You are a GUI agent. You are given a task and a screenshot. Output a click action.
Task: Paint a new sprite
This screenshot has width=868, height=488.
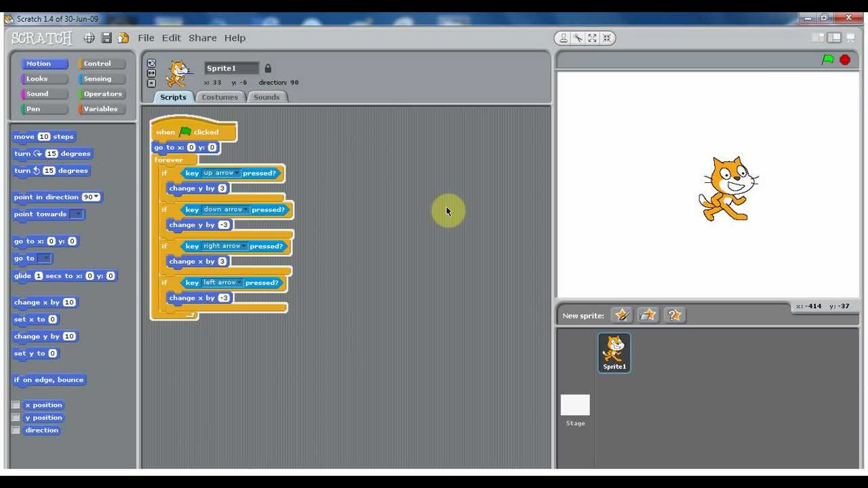click(x=622, y=315)
